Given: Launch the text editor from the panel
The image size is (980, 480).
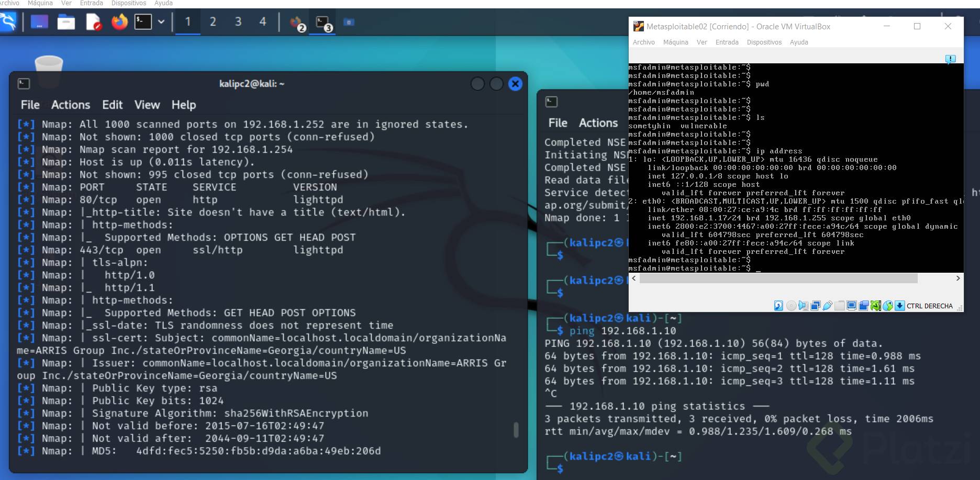Looking at the screenshot, I should pyautogui.click(x=93, y=22).
